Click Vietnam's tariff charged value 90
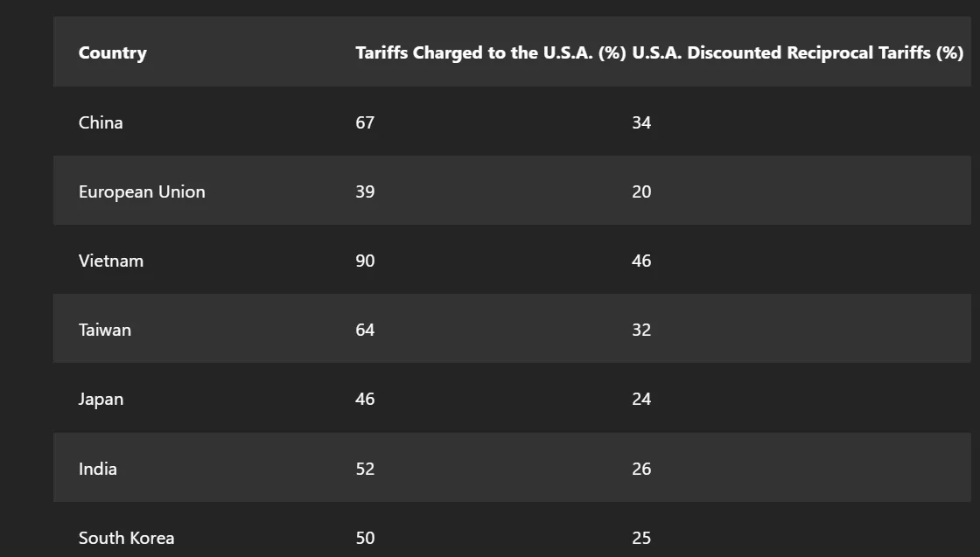The height and width of the screenshot is (557, 980). coord(365,261)
